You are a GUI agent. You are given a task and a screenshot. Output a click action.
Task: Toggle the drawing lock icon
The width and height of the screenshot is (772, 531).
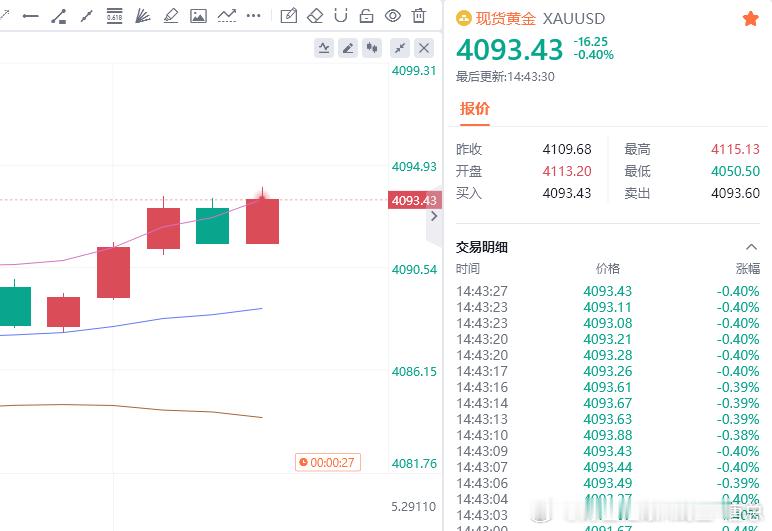pos(367,16)
